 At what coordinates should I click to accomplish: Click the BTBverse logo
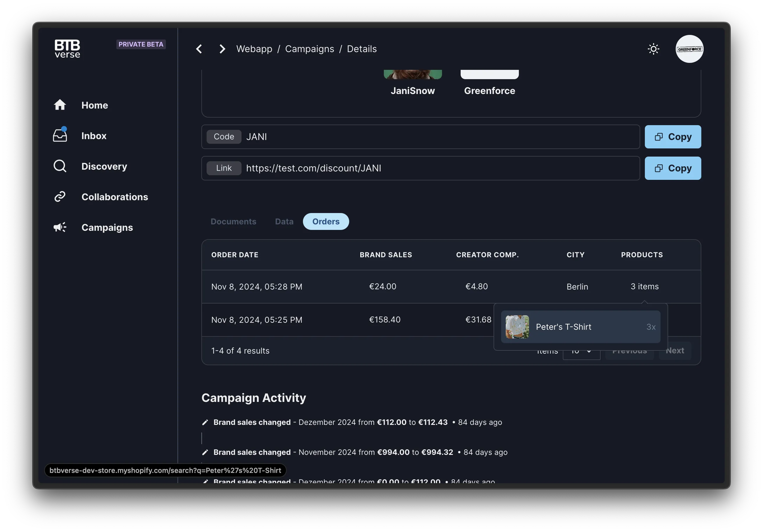pos(68,49)
